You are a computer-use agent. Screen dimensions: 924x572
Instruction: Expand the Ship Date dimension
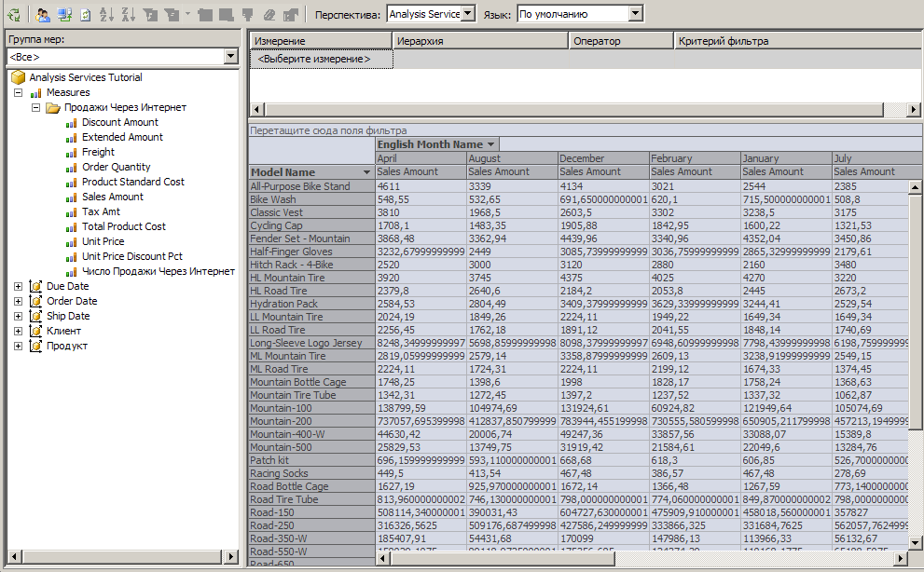(x=19, y=316)
